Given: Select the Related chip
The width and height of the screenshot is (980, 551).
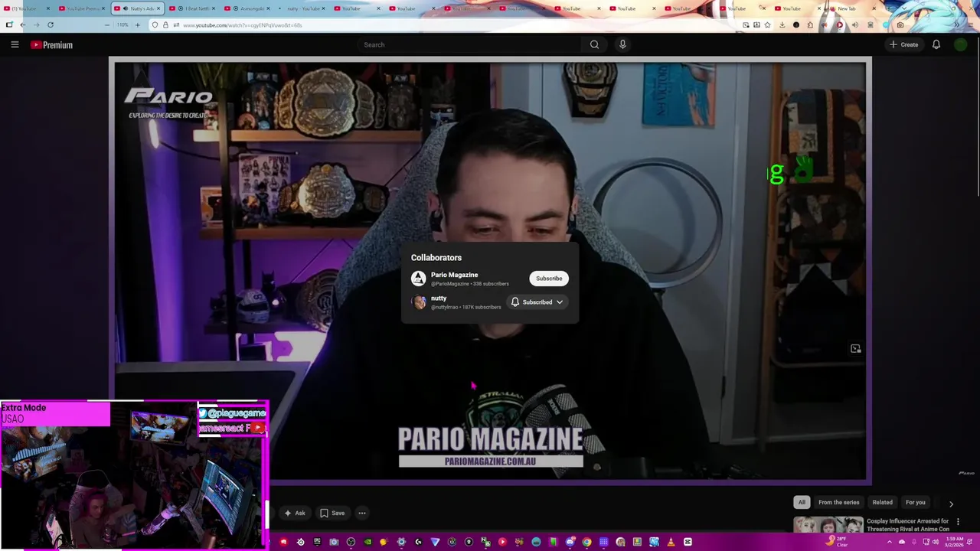Looking at the screenshot, I should point(882,502).
